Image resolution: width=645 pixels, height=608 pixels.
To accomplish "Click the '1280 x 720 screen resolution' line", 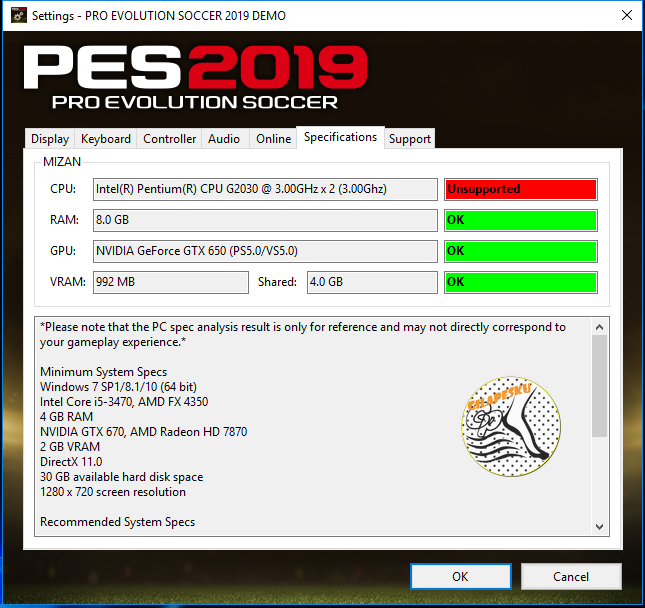I will (x=113, y=492).
